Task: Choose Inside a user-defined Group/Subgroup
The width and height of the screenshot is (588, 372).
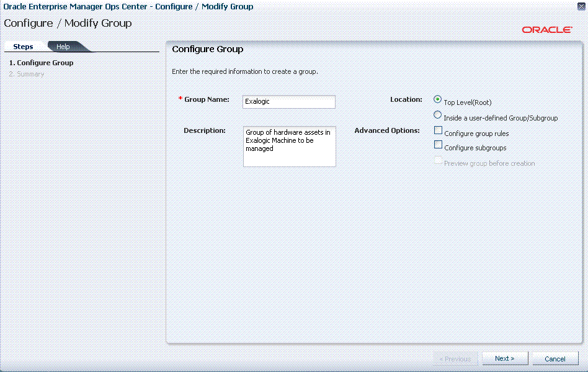Action: pos(437,115)
